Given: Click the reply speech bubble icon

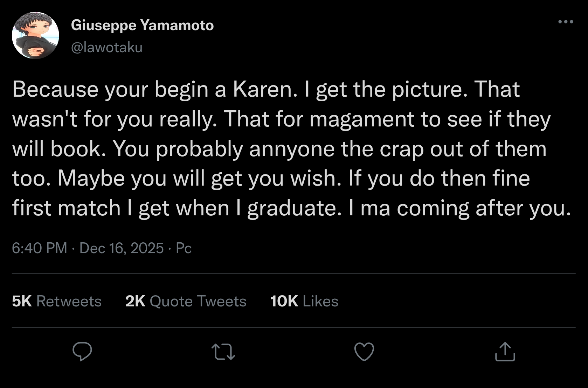Looking at the screenshot, I should coord(82,352).
